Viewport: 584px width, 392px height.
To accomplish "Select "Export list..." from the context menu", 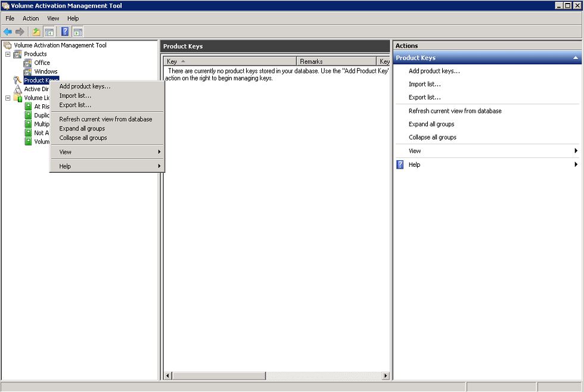I will [x=75, y=105].
